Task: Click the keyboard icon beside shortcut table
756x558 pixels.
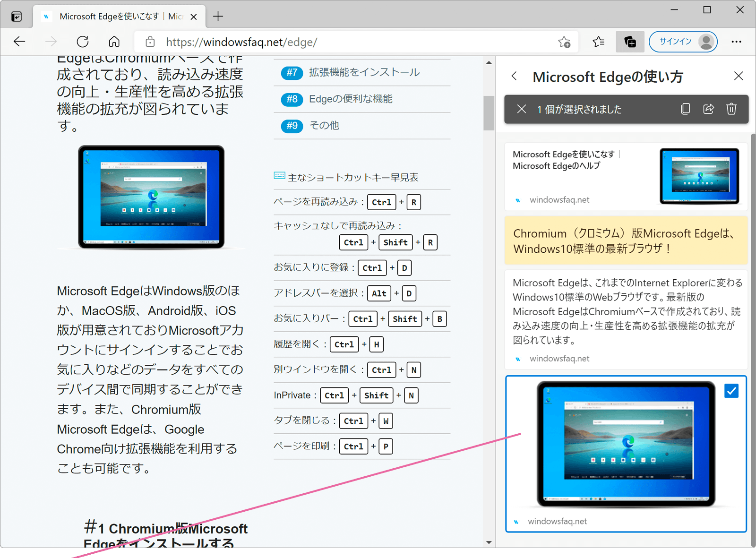Action: pyautogui.click(x=279, y=176)
